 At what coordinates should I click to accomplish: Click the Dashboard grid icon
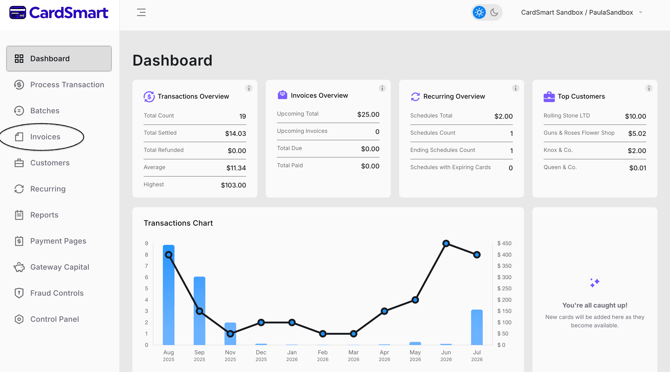coord(19,59)
